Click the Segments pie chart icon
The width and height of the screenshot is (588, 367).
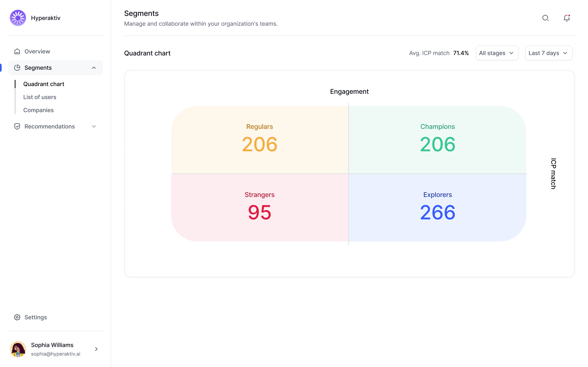[17, 68]
